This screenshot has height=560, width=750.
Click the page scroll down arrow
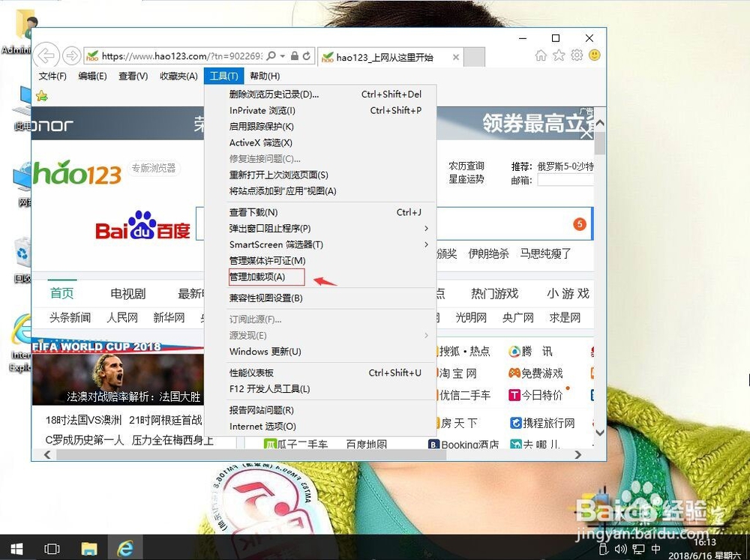pos(600,433)
